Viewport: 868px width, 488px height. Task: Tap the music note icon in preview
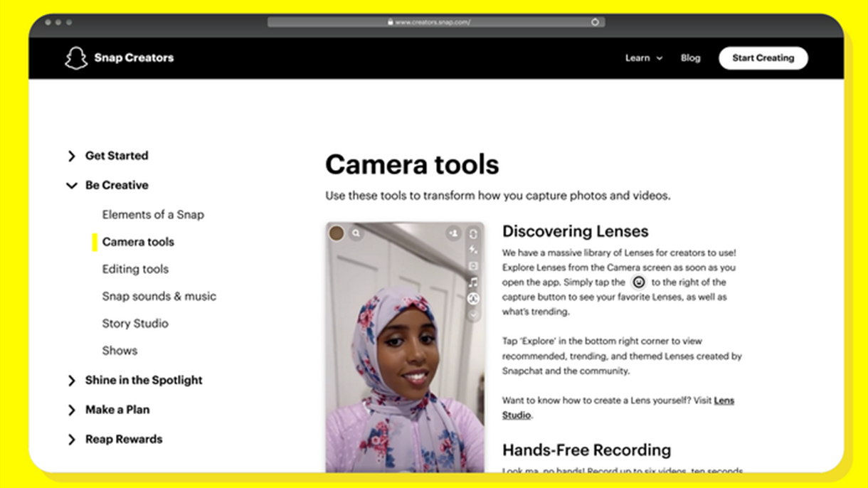473,282
